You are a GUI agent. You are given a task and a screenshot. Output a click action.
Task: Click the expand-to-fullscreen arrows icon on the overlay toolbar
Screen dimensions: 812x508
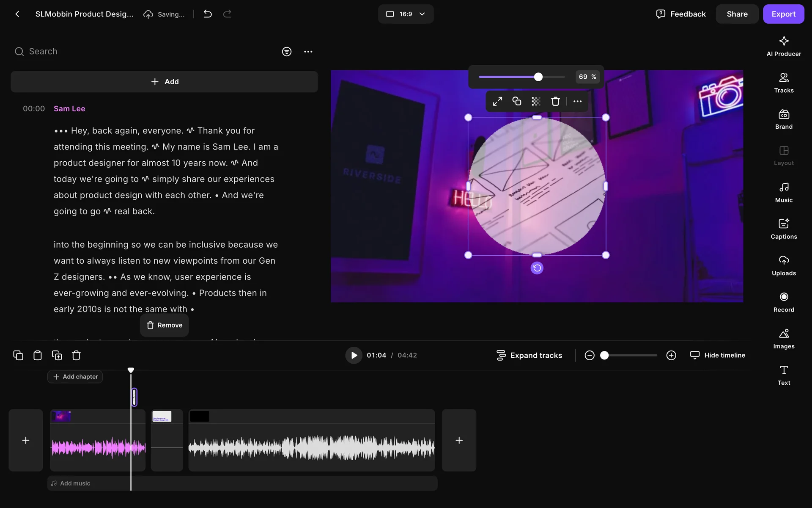tap(497, 101)
